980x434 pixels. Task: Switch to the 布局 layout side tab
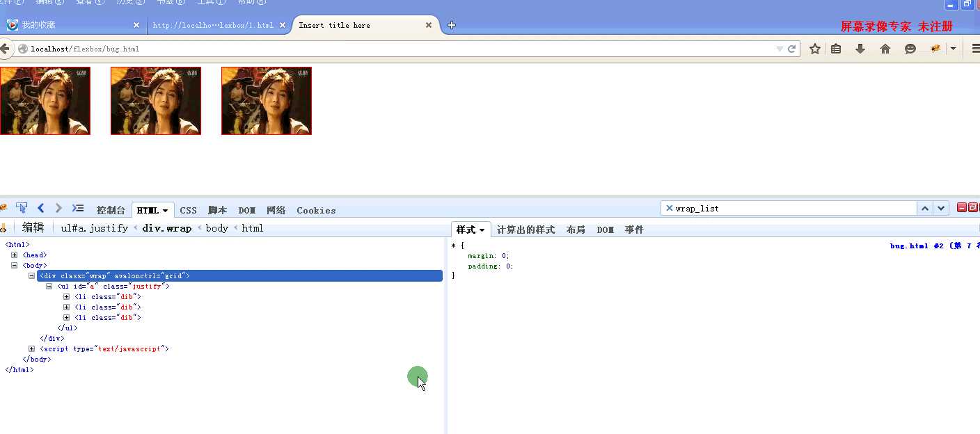[x=576, y=230]
